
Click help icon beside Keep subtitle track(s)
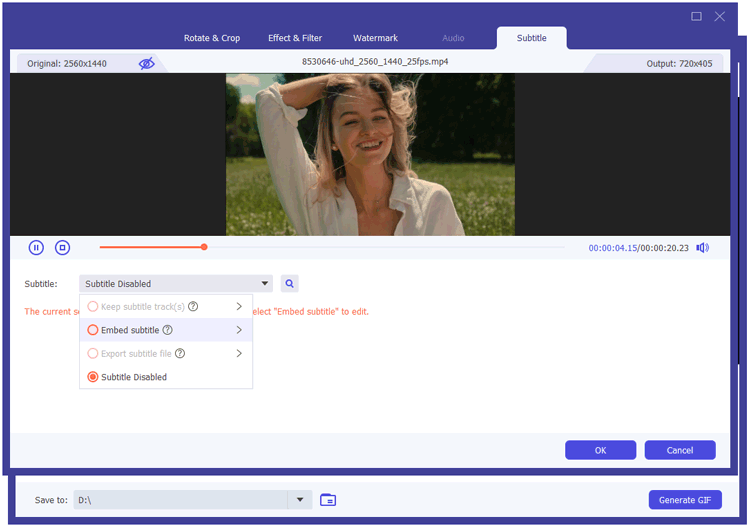click(x=193, y=307)
